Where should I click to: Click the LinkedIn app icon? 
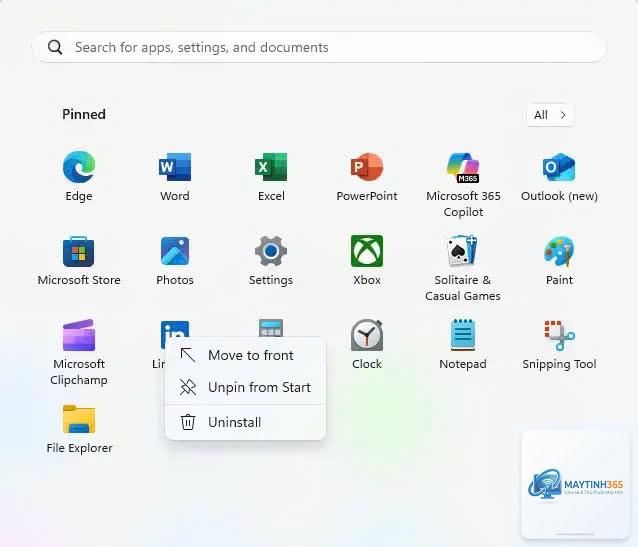coord(175,330)
